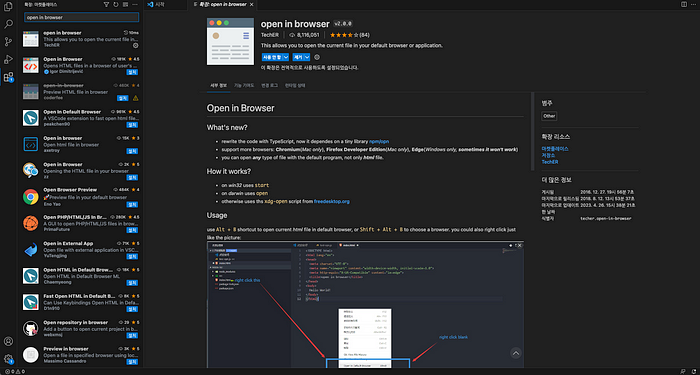Screen dimensions: 700x375
Task: Open the Manage gear in activity bar
Action: [x=8, y=358]
